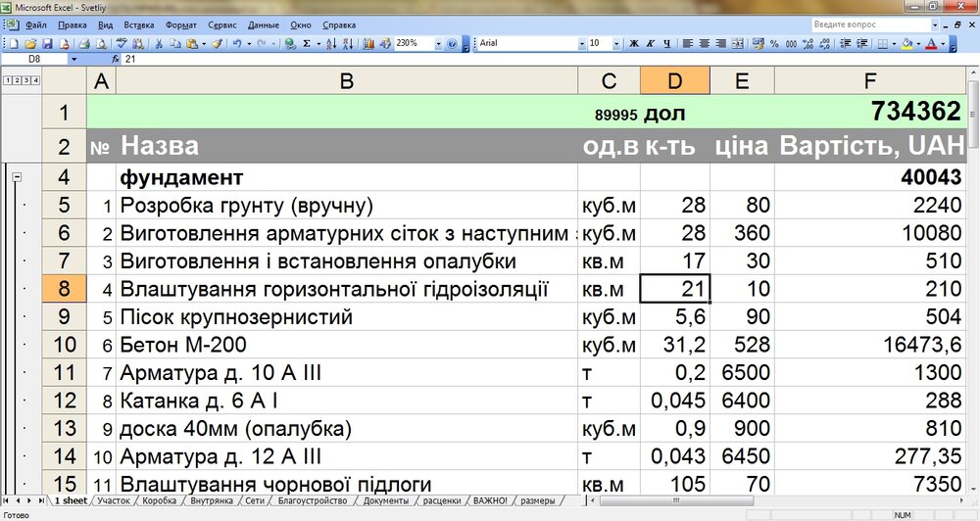
Task: Click the Save icon in the toolbar
Action: point(47,44)
